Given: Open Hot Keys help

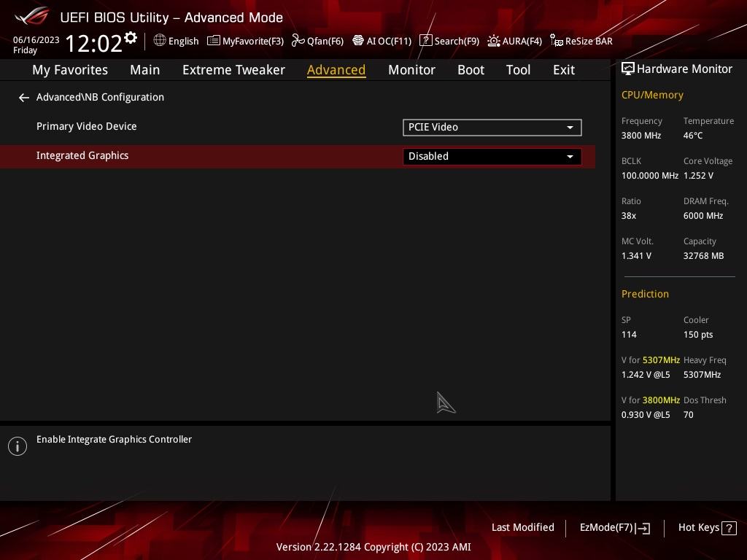Looking at the screenshot, I should [x=707, y=528].
